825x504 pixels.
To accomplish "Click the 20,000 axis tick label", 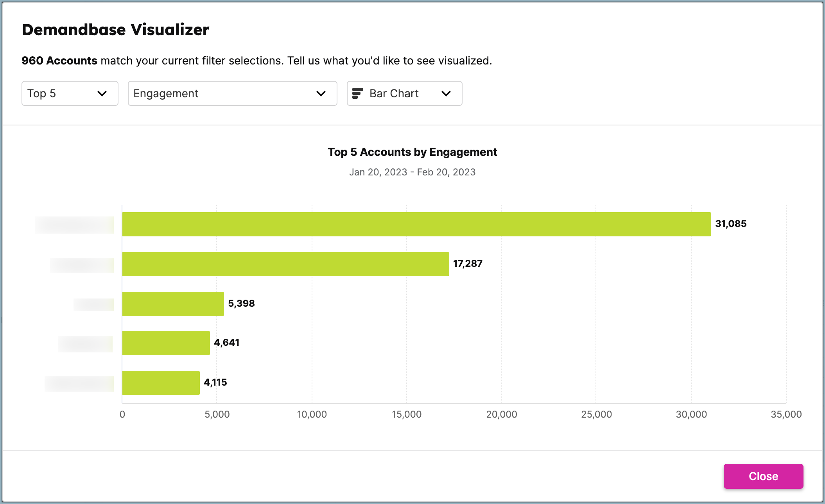I will pos(502,415).
